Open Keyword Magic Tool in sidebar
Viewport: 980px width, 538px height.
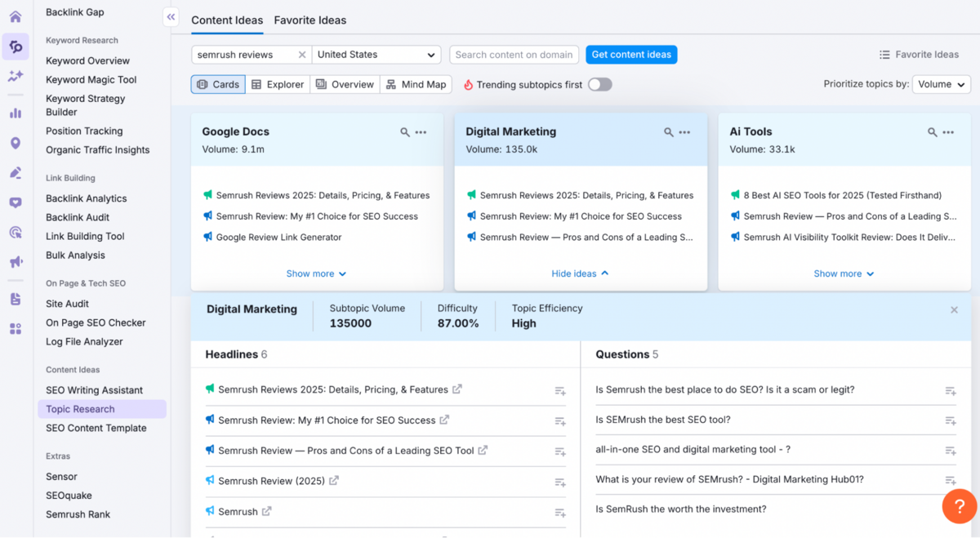tap(91, 80)
